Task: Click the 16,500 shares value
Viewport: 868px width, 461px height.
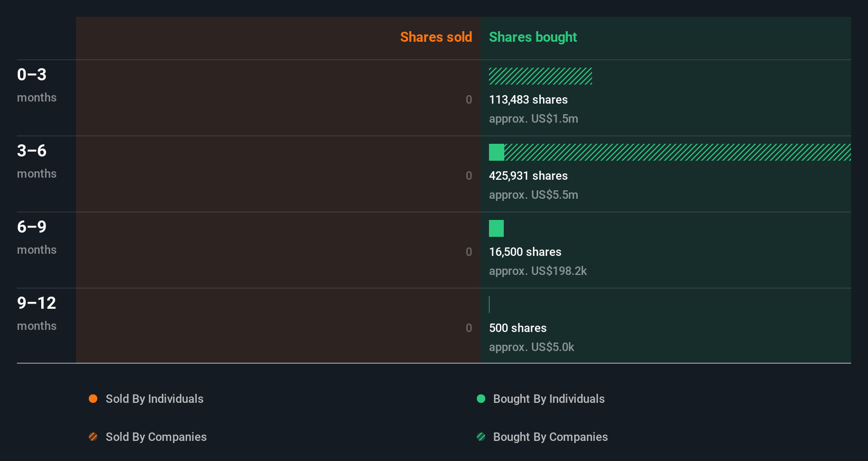Action: click(525, 252)
